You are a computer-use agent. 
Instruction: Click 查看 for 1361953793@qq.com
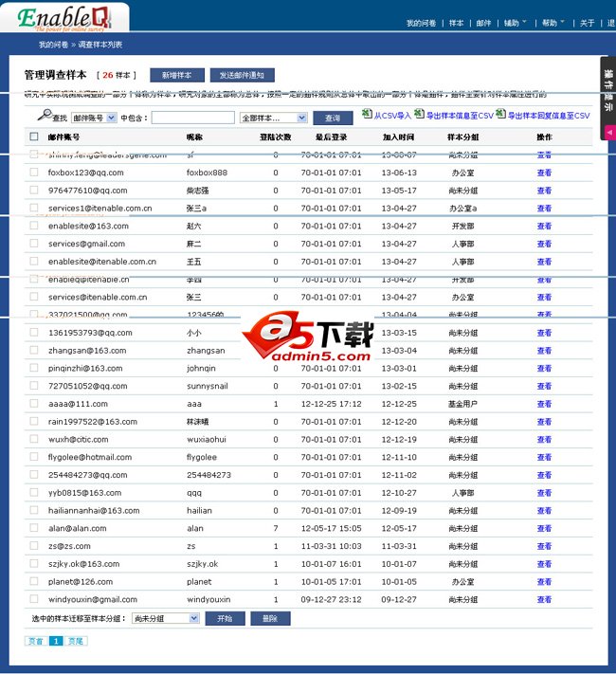click(544, 333)
